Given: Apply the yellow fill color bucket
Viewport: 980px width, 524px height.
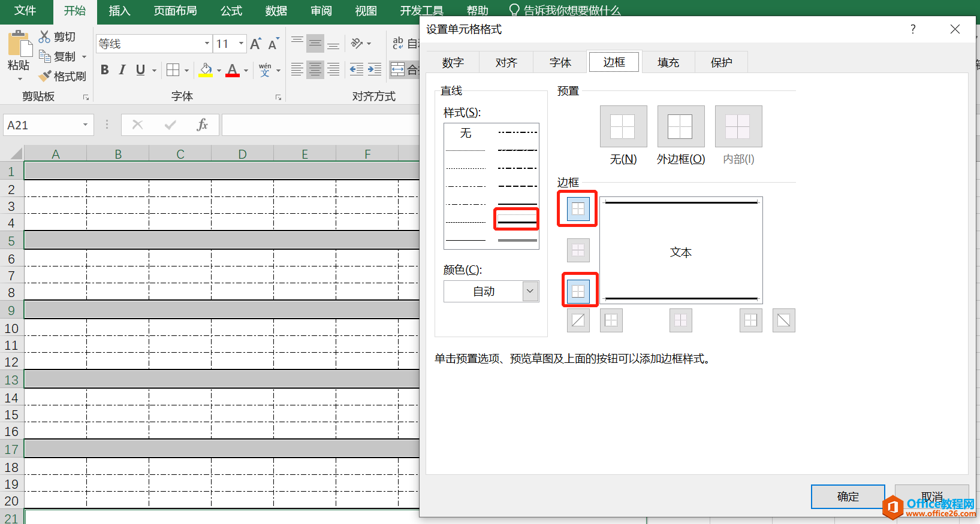Looking at the screenshot, I should (x=206, y=70).
